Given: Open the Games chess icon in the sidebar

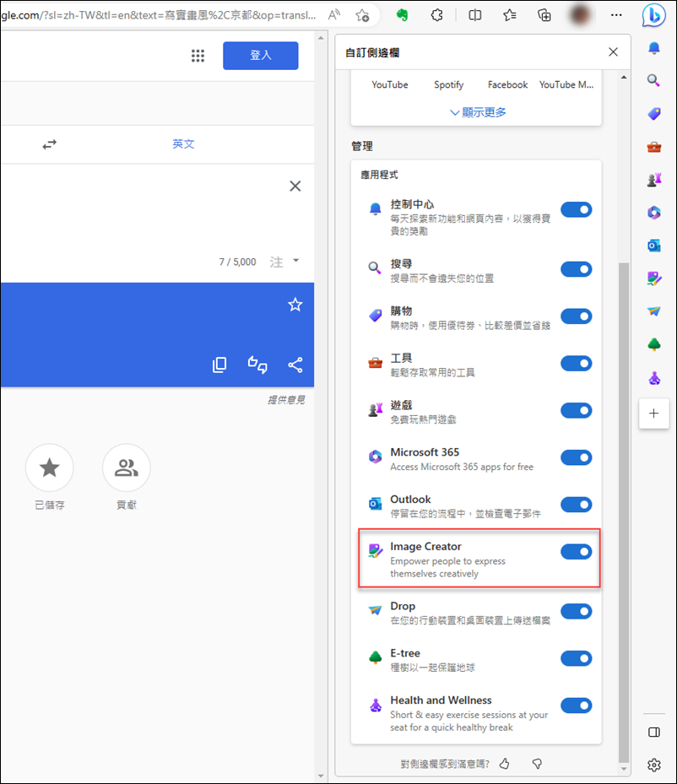Looking at the screenshot, I should click(x=654, y=180).
